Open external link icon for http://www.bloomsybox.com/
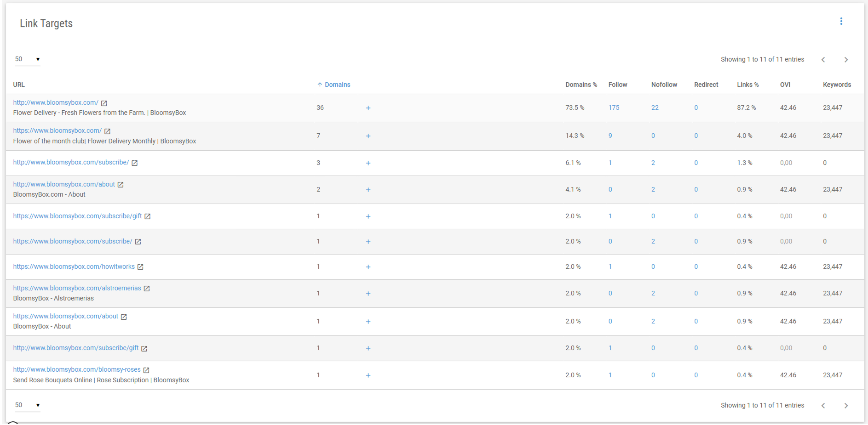This screenshot has height=425, width=868. 104,103
